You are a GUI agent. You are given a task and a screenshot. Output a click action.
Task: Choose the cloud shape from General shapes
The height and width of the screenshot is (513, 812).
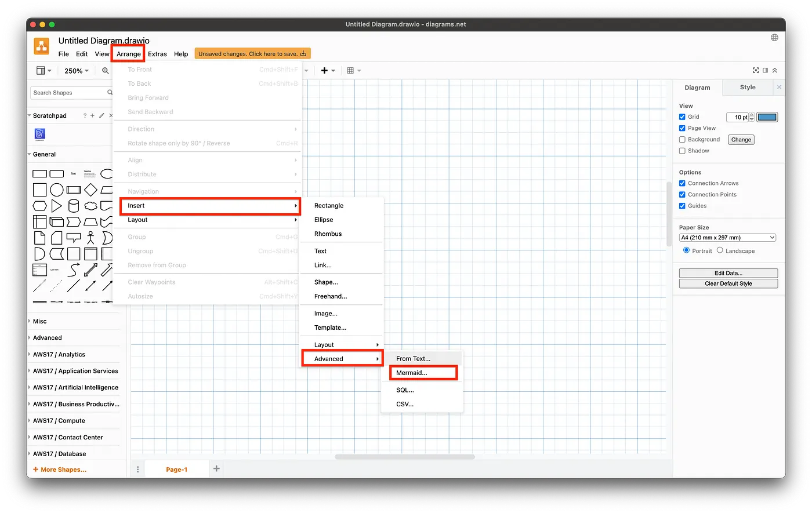tap(90, 206)
